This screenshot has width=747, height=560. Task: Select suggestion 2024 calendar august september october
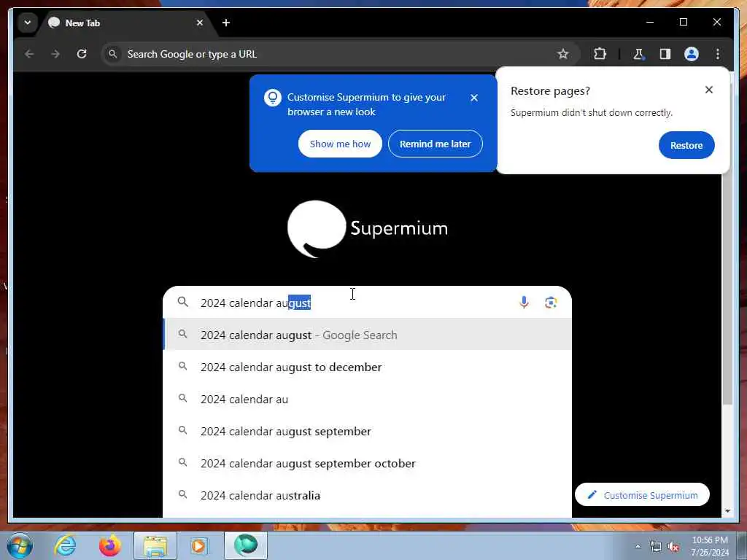coord(368,463)
